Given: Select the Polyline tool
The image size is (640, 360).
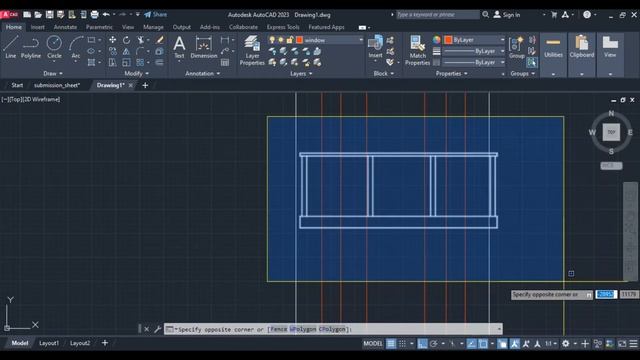Looking at the screenshot, I should point(31,47).
